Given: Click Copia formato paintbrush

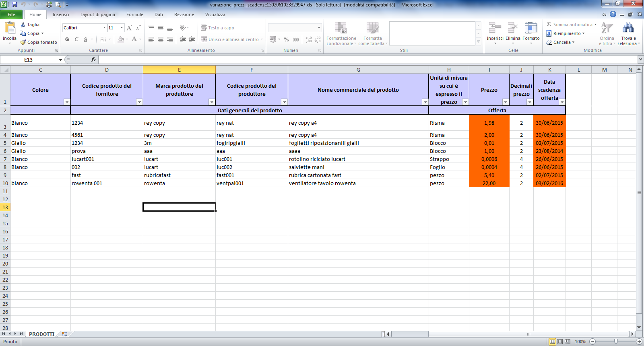Looking at the screenshot, I should pyautogui.click(x=39, y=42).
